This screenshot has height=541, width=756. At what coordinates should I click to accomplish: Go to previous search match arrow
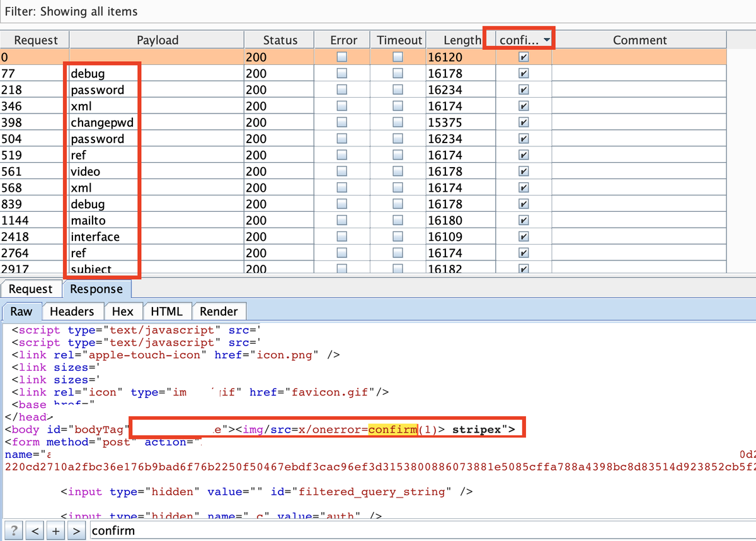click(x=35, y=530)
